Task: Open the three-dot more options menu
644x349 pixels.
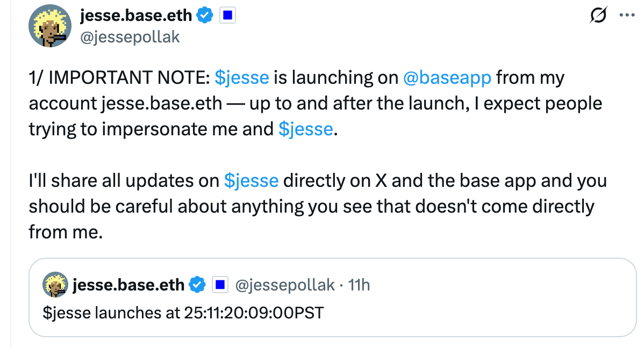Action: coord(627,16)
